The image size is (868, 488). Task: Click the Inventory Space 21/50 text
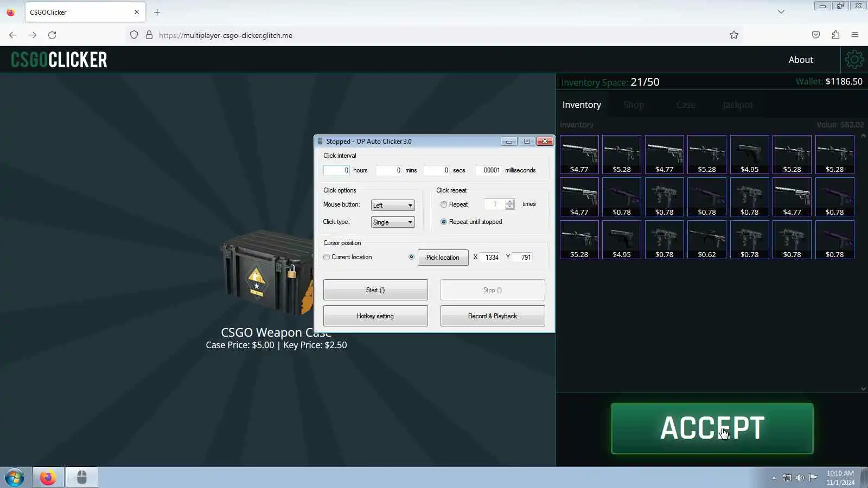tap(610, 82)
